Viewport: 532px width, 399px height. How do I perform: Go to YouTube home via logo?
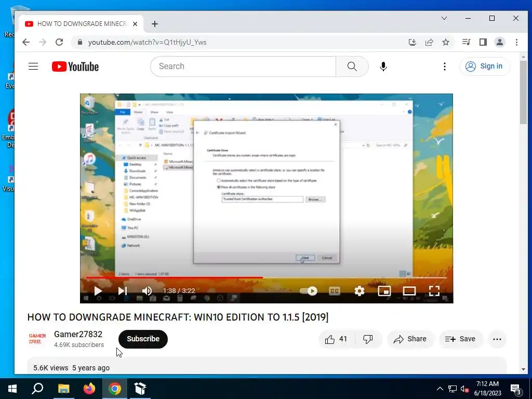tap(75, 66)
